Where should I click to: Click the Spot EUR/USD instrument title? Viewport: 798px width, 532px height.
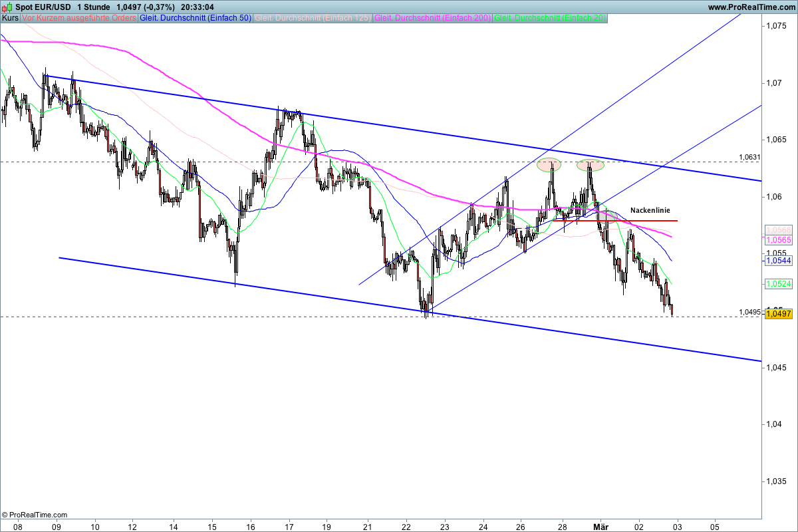click(x=43, y=7)
